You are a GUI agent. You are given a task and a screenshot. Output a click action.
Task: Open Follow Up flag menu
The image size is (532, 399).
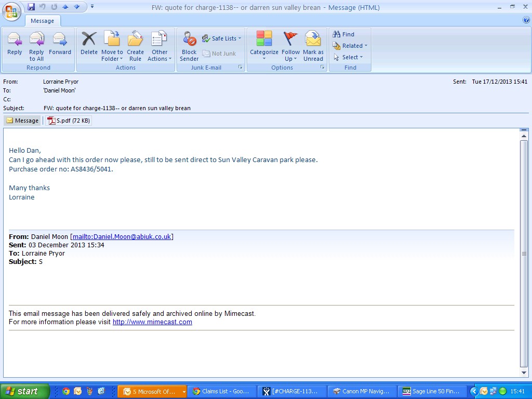tap(290, 46)
